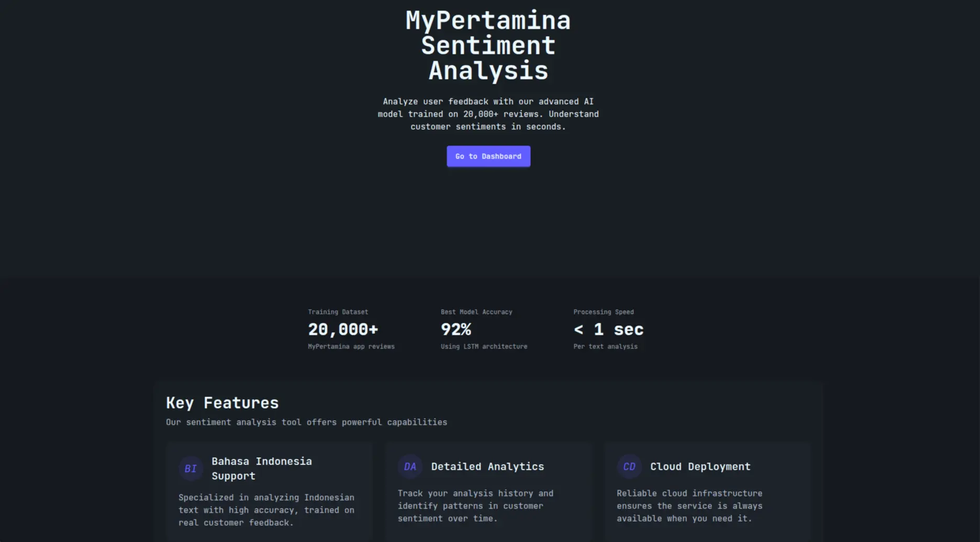980x542 pixels.
Task: Click the 'Our sentiment analysis tool offers' subtitle
Action: 306,422
